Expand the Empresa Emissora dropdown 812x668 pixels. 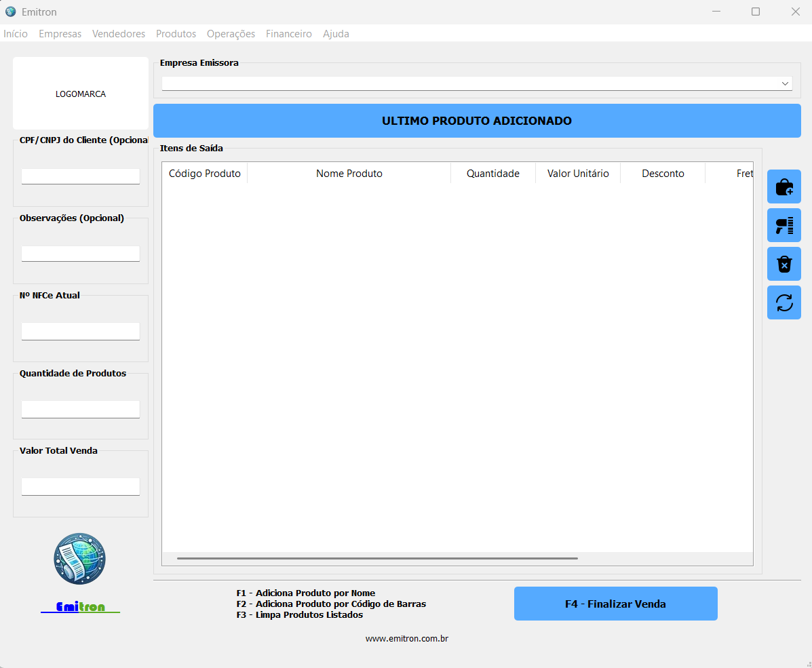point(785,83)
